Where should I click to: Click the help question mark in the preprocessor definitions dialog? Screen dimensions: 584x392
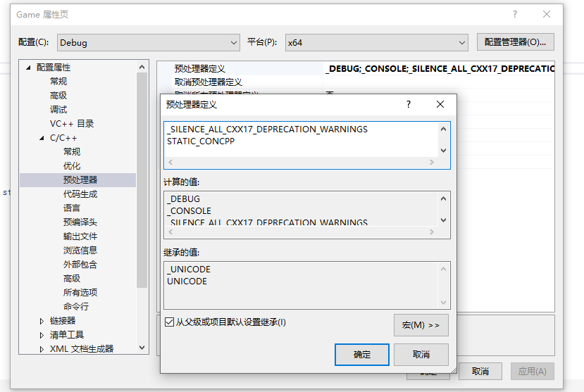[x=409, y=104]
